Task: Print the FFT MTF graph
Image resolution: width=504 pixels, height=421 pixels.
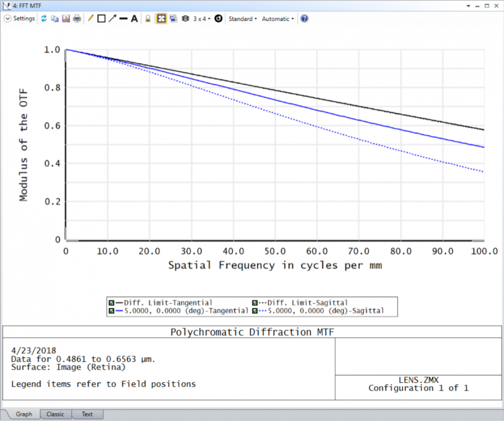Action: click(x=76, y=18)
